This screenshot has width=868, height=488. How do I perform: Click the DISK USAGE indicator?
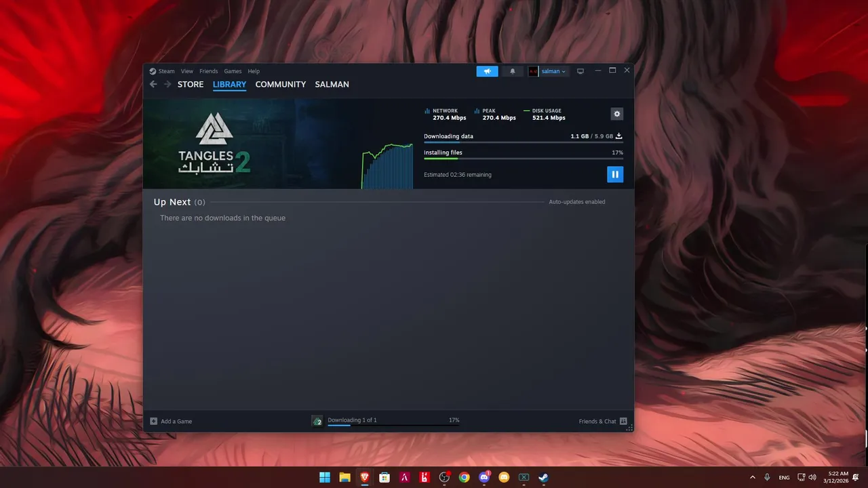point(545,114)
